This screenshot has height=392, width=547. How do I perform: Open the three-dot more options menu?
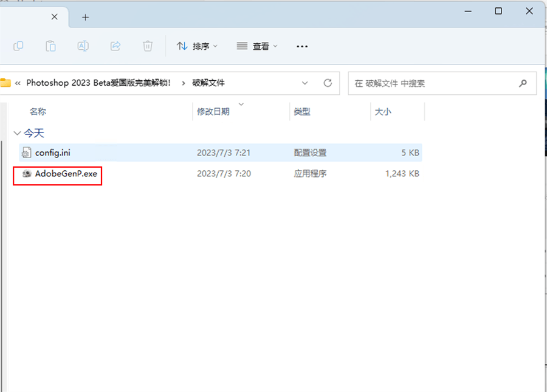[302, 46]
